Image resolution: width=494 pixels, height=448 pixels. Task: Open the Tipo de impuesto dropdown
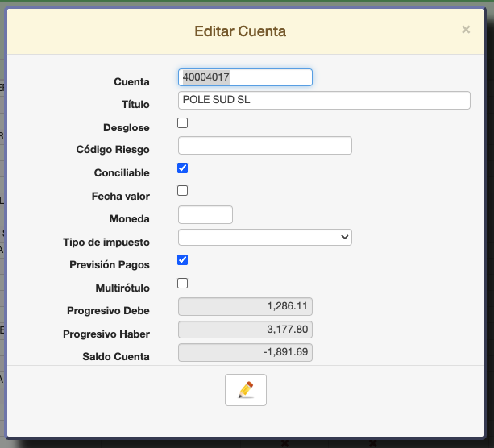[264, 237]
